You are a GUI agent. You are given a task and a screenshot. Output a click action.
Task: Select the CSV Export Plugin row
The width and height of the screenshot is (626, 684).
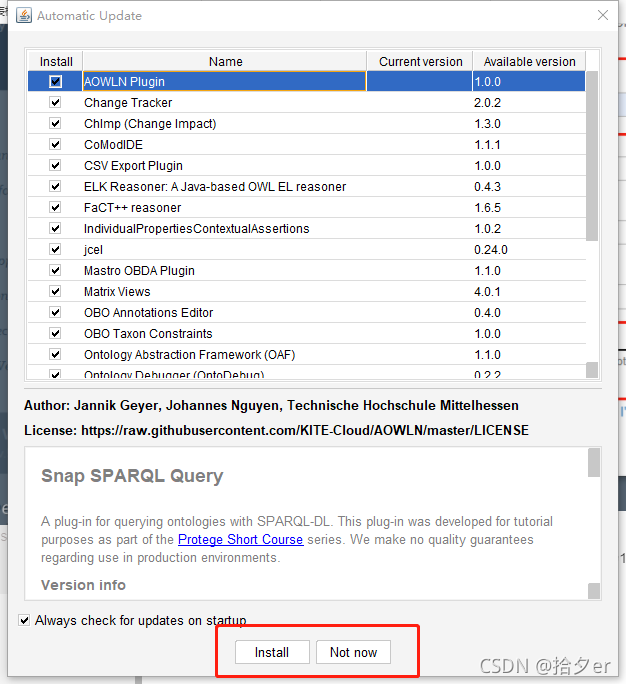(307, 165)
